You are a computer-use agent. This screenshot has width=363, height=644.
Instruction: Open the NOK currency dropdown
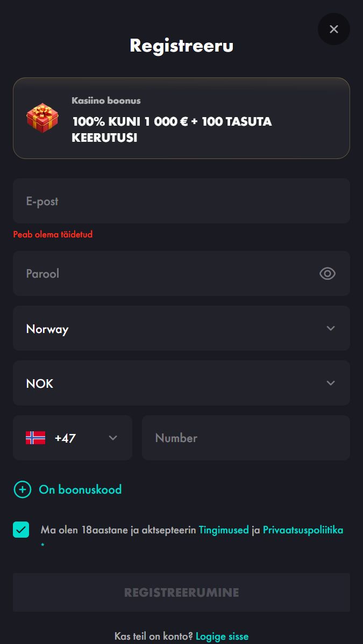pyautogui.click(x=181, y=383)
